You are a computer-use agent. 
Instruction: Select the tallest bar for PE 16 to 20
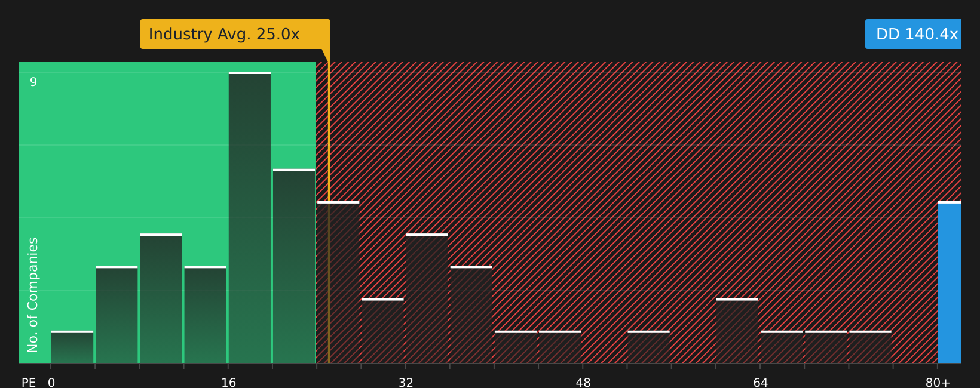(250, 217)
